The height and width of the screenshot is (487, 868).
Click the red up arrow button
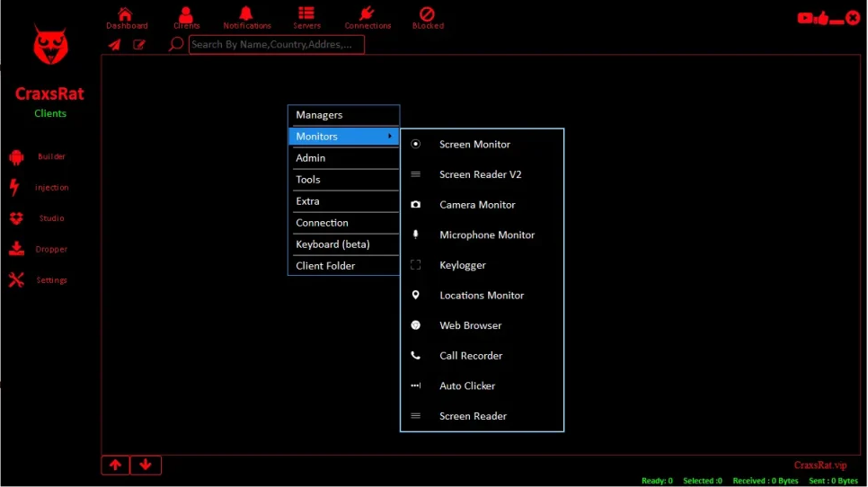click(x=115, y=465)
